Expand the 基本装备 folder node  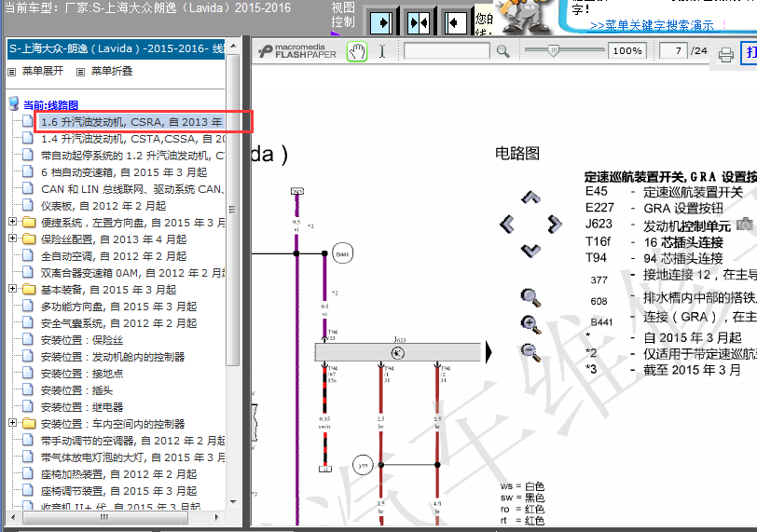pyautogui.click(x=12, y=289)
